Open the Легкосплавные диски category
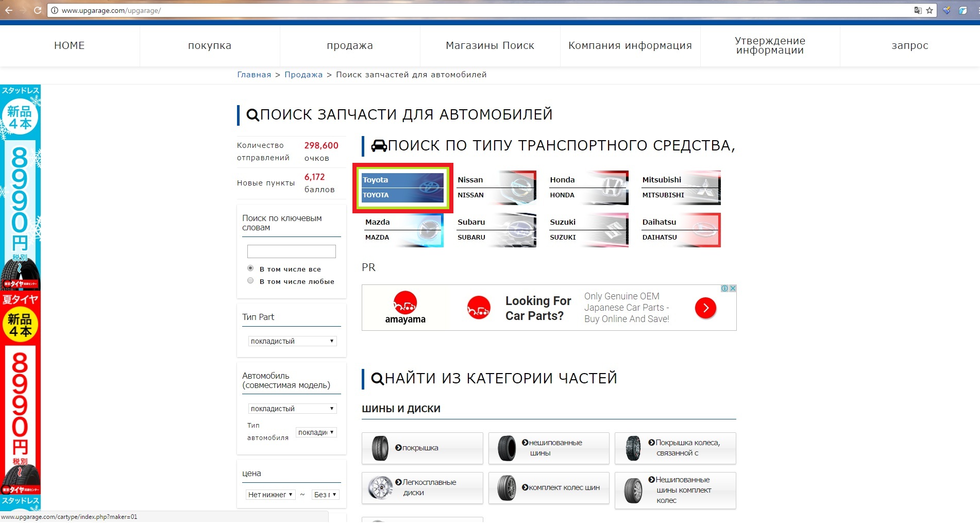 pyautogui.click(x=422, y=488)
